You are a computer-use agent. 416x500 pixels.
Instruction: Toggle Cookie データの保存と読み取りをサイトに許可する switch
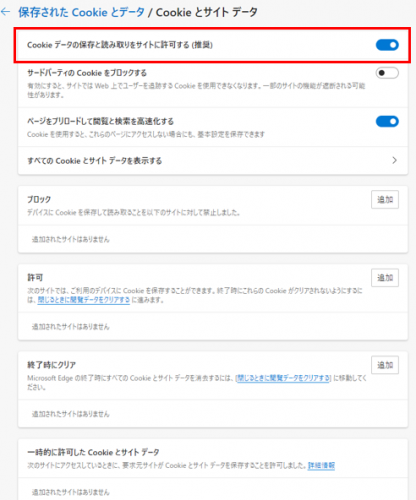coord(387,45)
